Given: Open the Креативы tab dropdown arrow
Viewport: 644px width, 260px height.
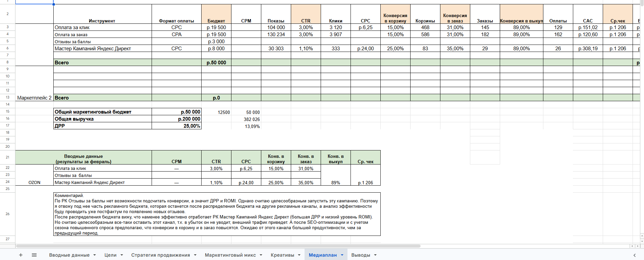Looking at the screenshot, I should [x=299, y=255].
